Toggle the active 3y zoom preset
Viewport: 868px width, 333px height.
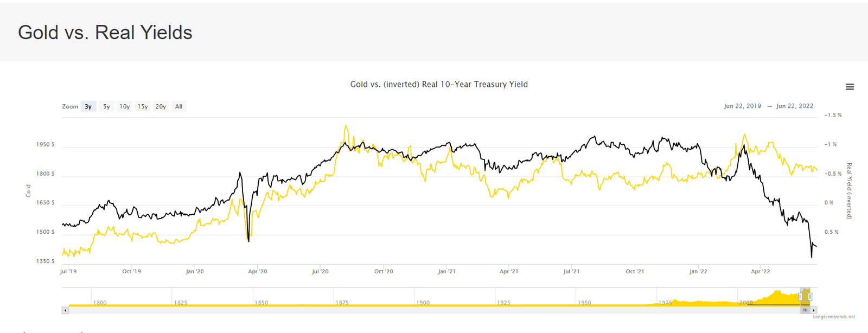(87, 106)
